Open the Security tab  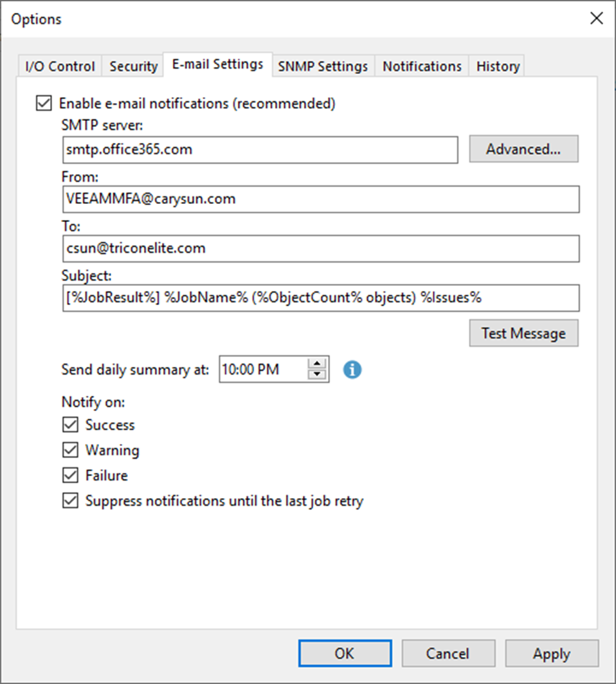click(x=133, y=66)
